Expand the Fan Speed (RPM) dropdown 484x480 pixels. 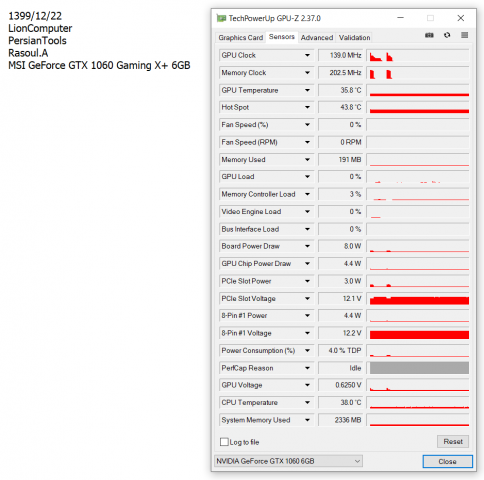point(307,142)
